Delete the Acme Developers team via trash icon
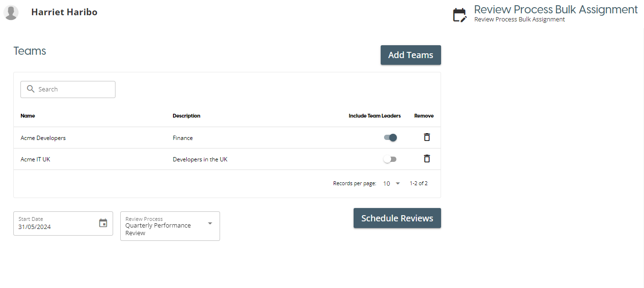Image resolution: width=644 pixels, height=288 pixels. [427, 137]
